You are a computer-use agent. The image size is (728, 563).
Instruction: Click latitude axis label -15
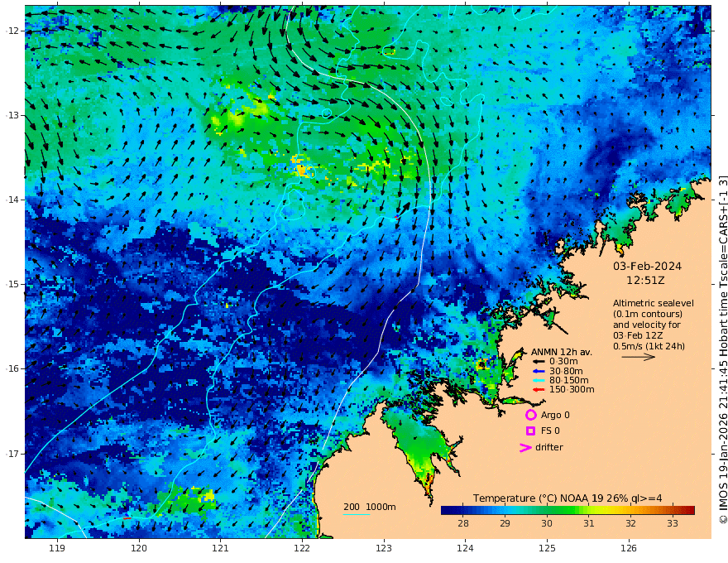12,284
